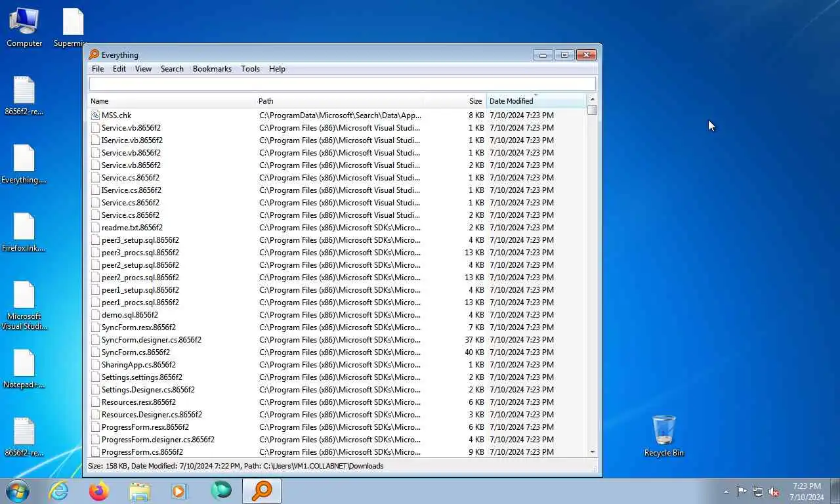Click the Action Center flag tray icon
840x504 pixels.
[x=742, y=492]
